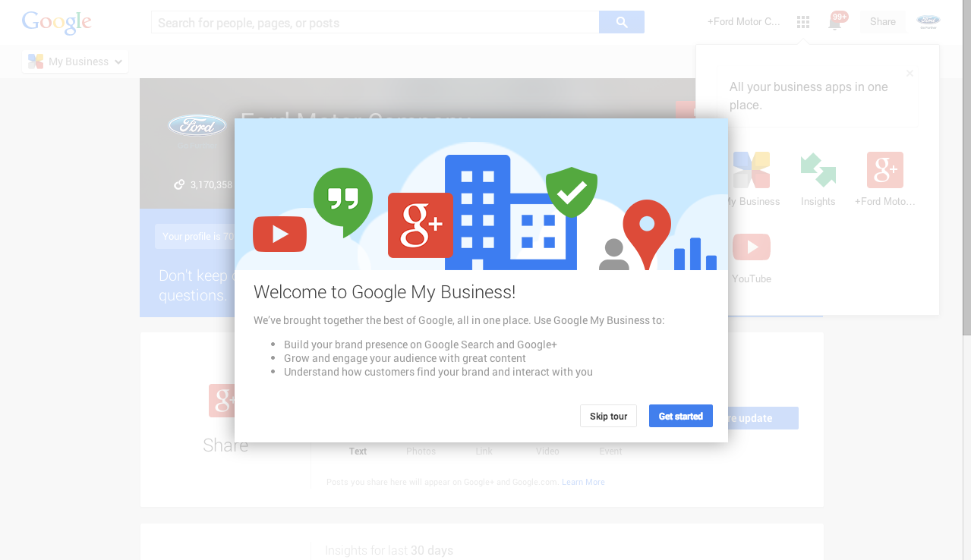Click the Skip tour button
Image resolution: width=971 pixels, height=560 pixels.
coord(608,416)
